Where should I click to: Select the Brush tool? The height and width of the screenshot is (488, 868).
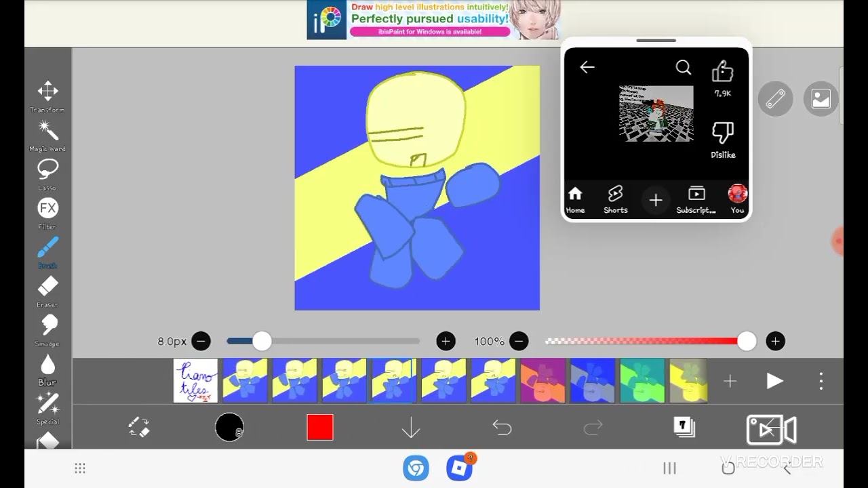pyautogui.click(x=47, y=252)
